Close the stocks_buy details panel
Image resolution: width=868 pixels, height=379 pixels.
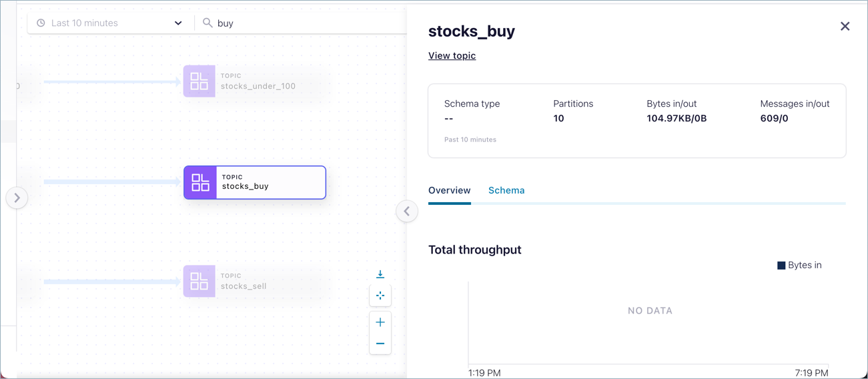pos(845,26)
